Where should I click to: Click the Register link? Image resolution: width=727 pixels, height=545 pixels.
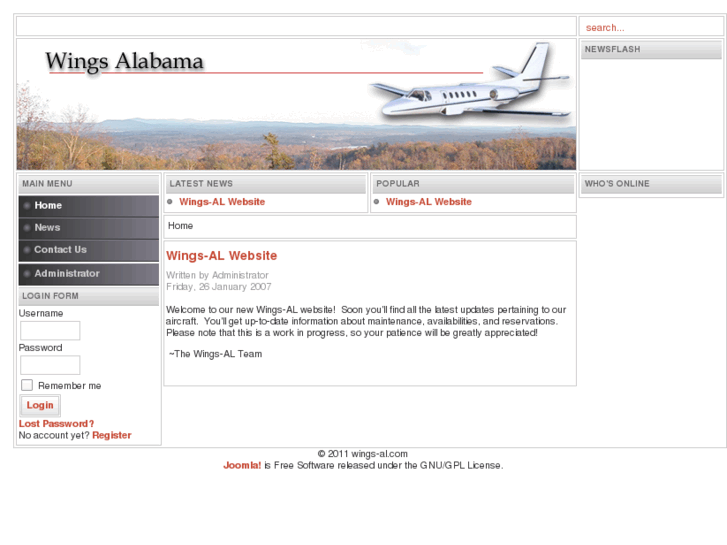pos(112,435)
